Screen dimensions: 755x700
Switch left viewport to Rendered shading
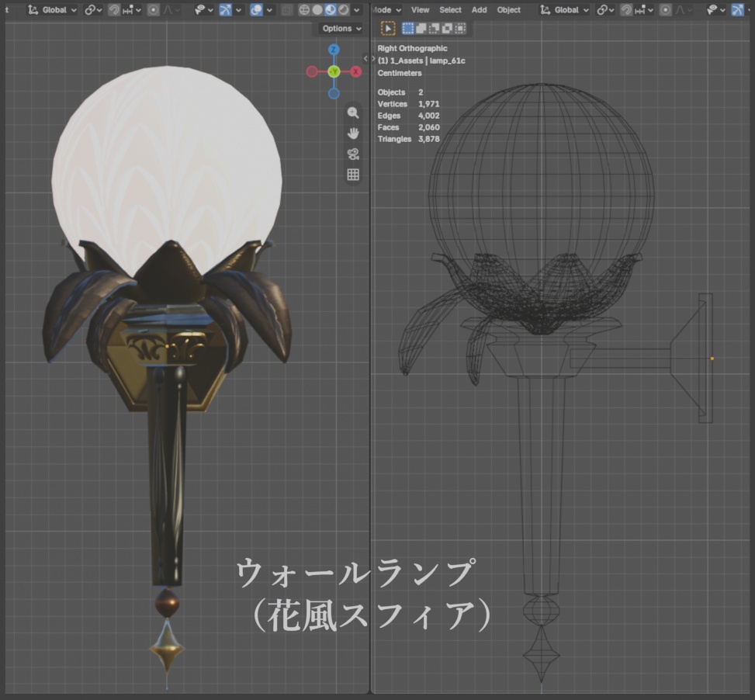click(x=343, y=9)
